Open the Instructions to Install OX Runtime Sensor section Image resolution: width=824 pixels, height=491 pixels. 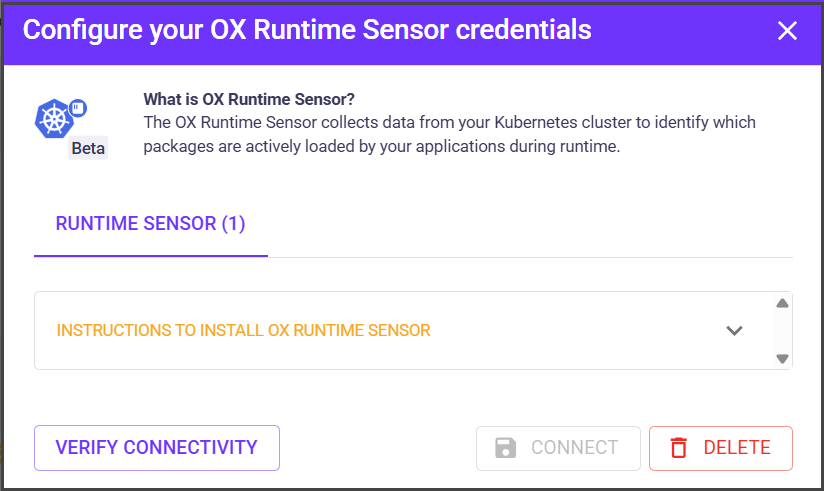[x=243, y=331]
